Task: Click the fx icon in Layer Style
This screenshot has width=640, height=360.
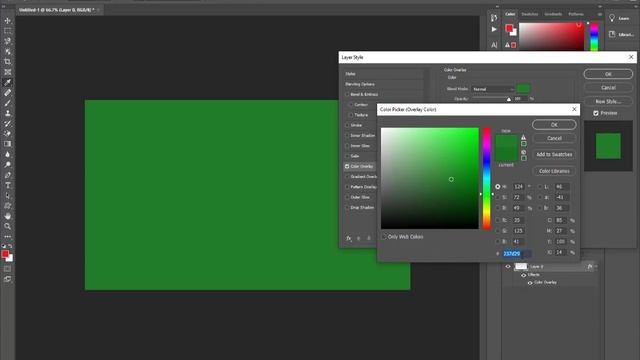Action: tap(349, 238)
